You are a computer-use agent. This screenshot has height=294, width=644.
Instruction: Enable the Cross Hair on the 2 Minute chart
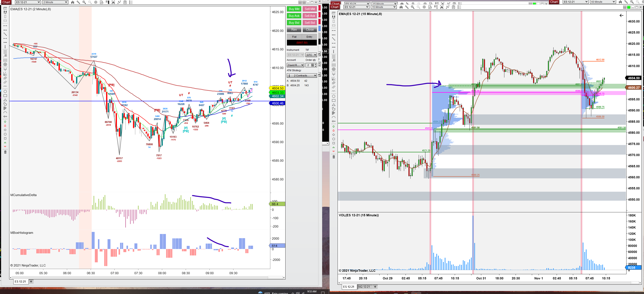(x=96, y=2)
